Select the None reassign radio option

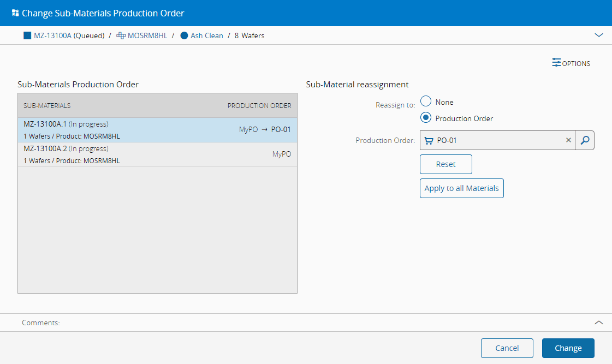pos(426,102)
